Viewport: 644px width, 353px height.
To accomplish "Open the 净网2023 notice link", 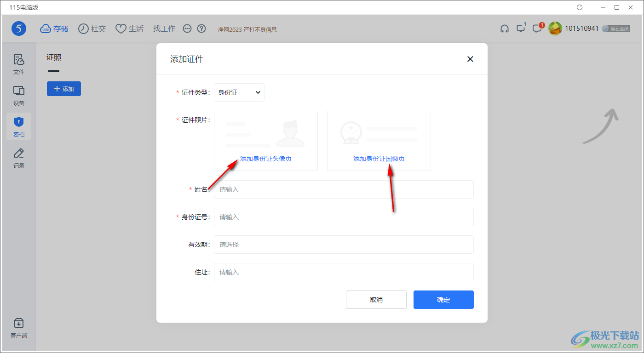I will point(247,29).
